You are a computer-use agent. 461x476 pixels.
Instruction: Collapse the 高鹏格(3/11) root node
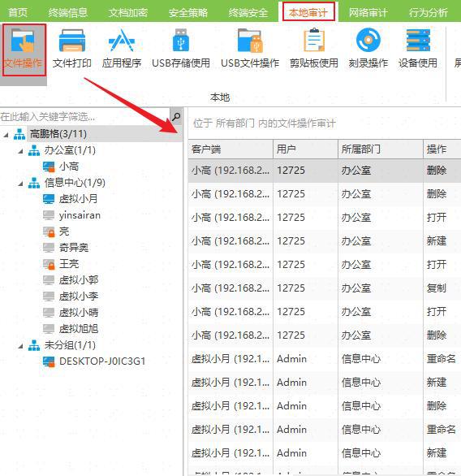[6, 135]
